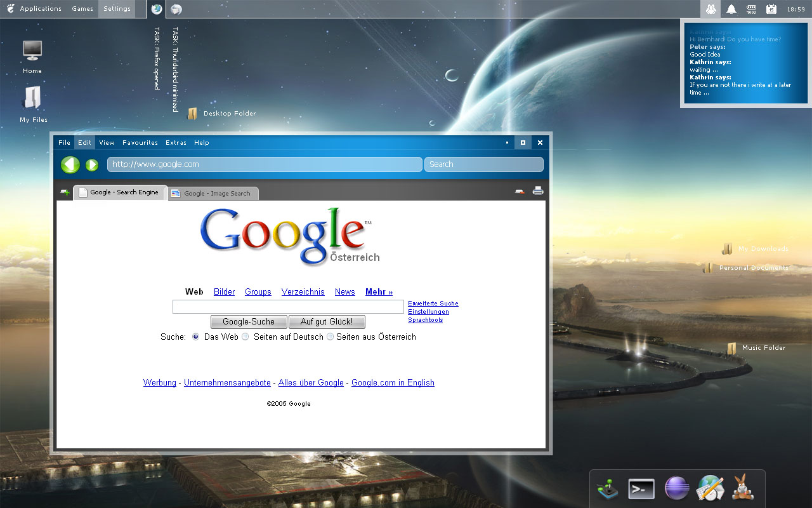Open the Groups link

[258, 292]
